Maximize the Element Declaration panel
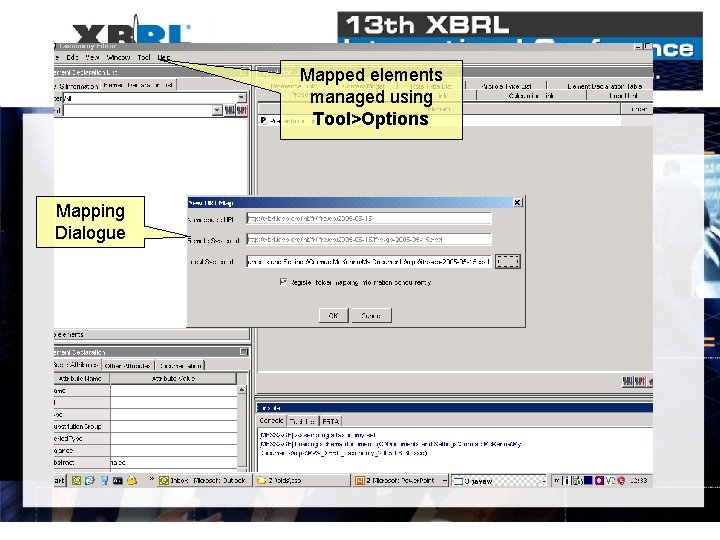Screen dimensions: 720x540 click(244, 352)
